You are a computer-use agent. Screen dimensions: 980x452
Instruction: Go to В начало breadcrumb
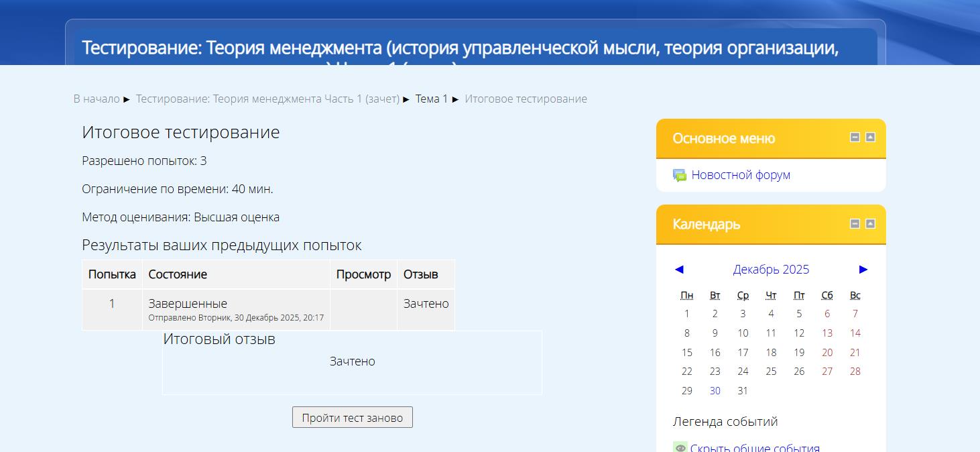(x=97, y=99)
